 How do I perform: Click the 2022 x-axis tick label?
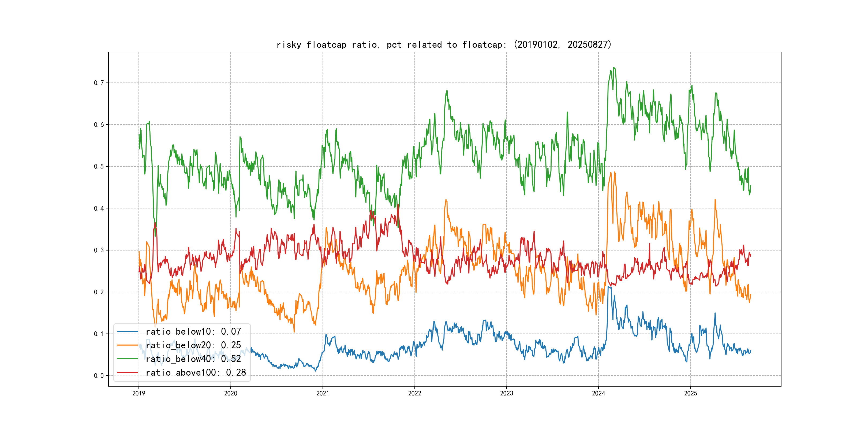(414, 393)
